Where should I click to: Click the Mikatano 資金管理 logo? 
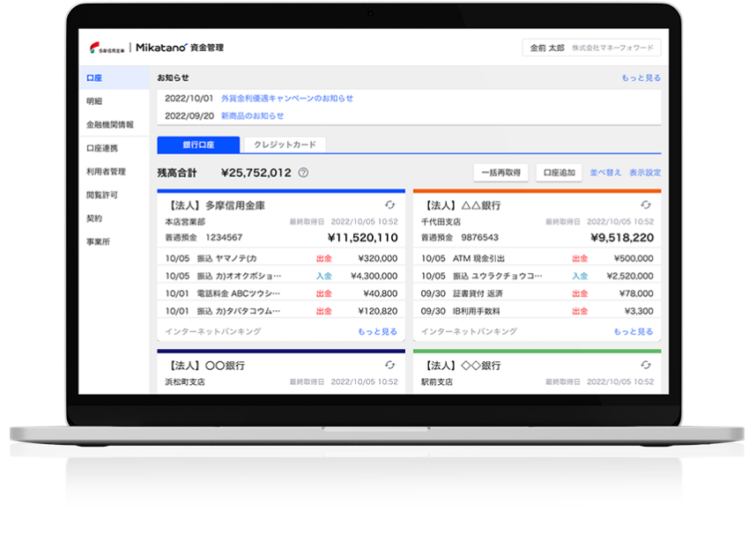[180, 48]
